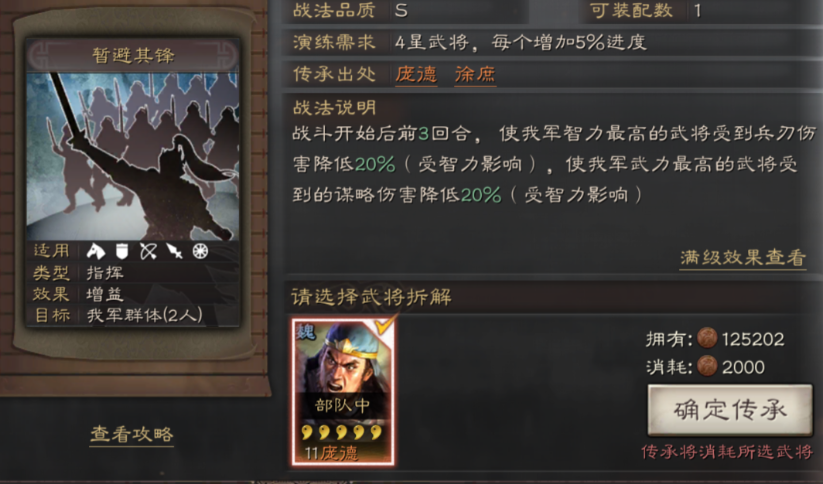Click the spear troop type icon

point(175,251)
